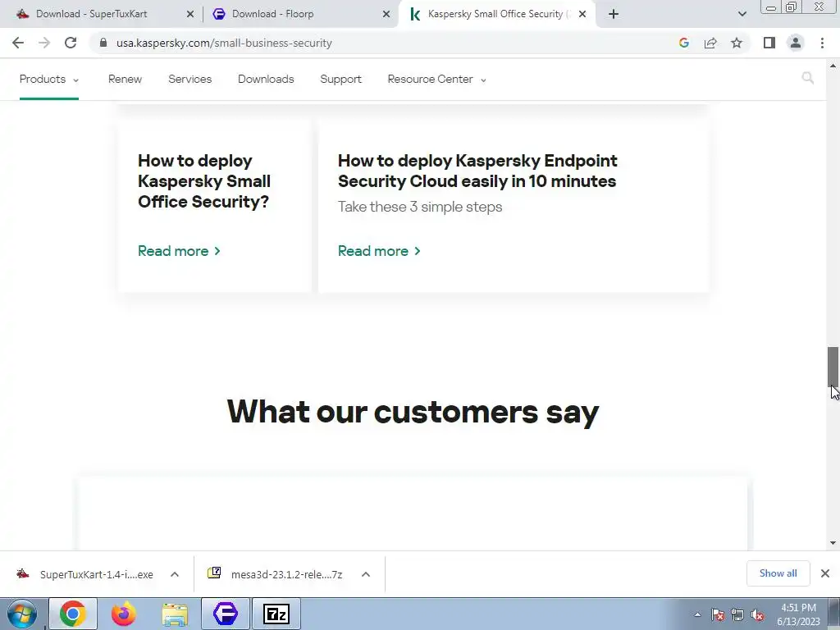Close the Kaspersky Small Office Security tab
This screenshot has width=840, height=630.
(x=582, y=14)
